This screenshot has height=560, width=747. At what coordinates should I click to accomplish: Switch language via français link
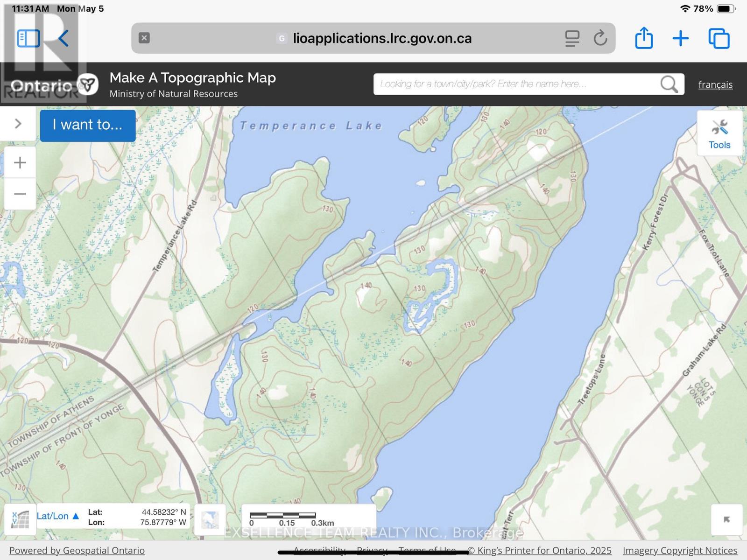click(715, 84)
